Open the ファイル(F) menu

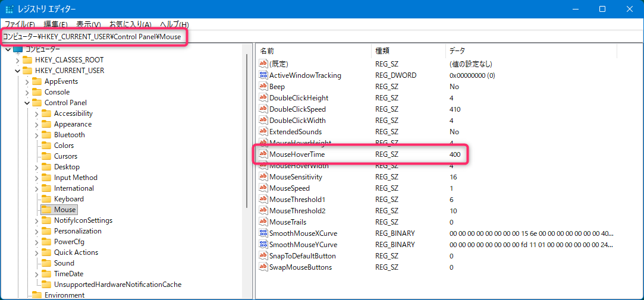(20, 24)
